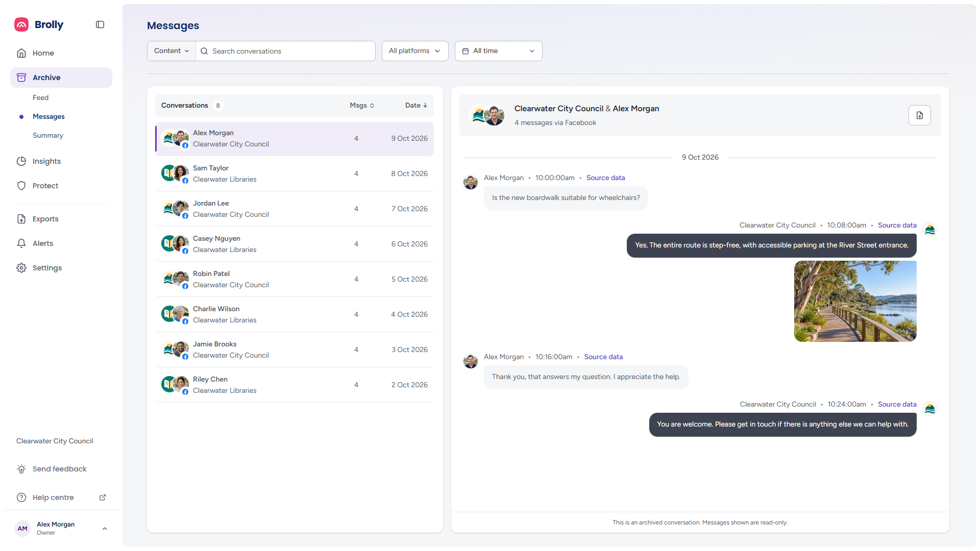Expand the All platforms dropdown
This screenshot has width=980, height=551.
tap(415, 51)
